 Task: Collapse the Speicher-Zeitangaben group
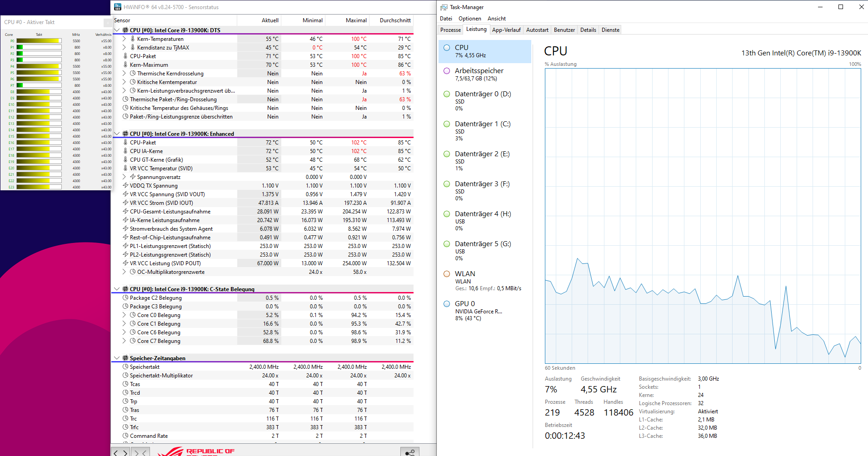[x=117, y=358]
